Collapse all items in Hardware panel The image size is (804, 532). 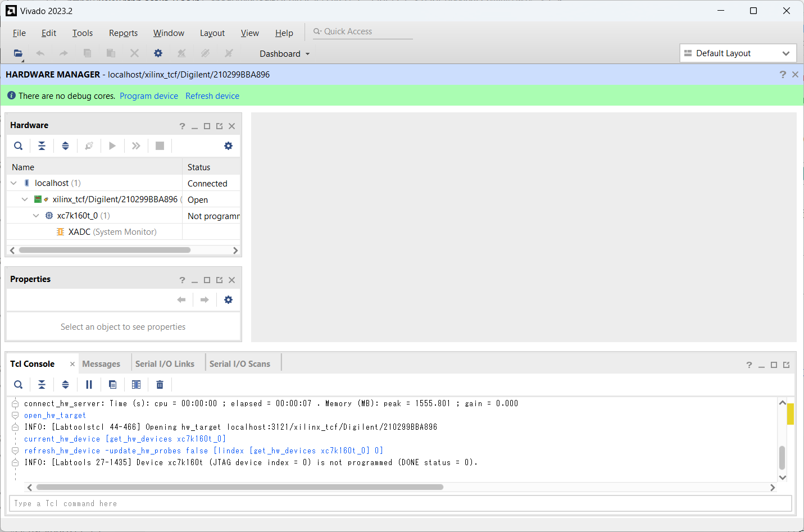(x=42, y=146)
